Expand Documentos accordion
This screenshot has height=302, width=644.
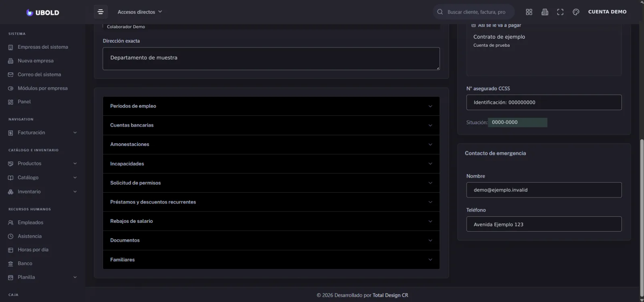(271, 240)
